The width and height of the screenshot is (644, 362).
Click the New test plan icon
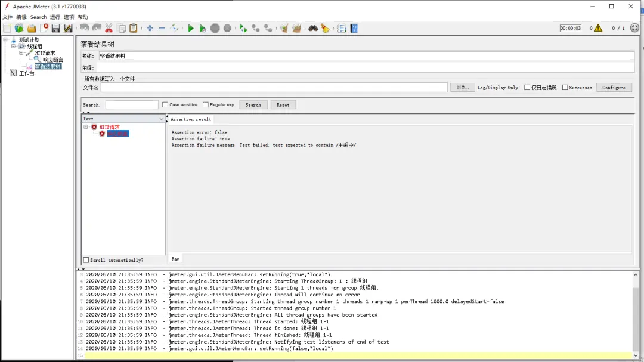(7, 29)
